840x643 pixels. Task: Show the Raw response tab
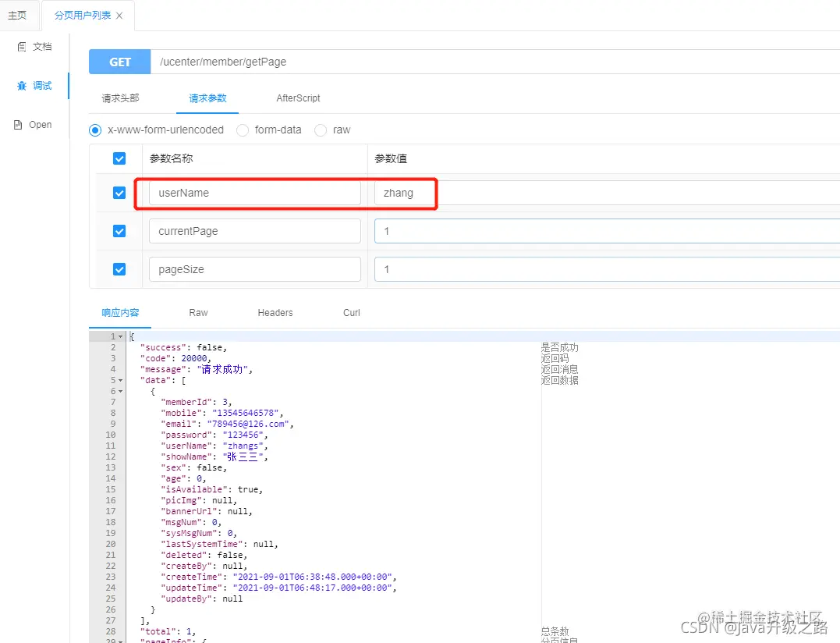(198, 312)
